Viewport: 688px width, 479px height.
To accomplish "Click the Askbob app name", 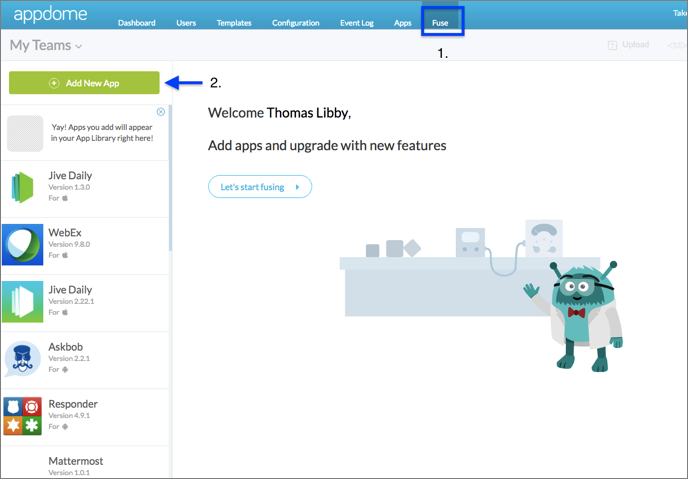I will coord(65,347).
